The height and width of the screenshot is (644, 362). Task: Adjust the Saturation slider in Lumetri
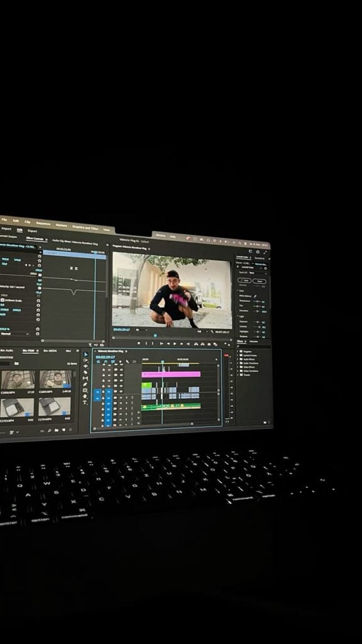257,311
